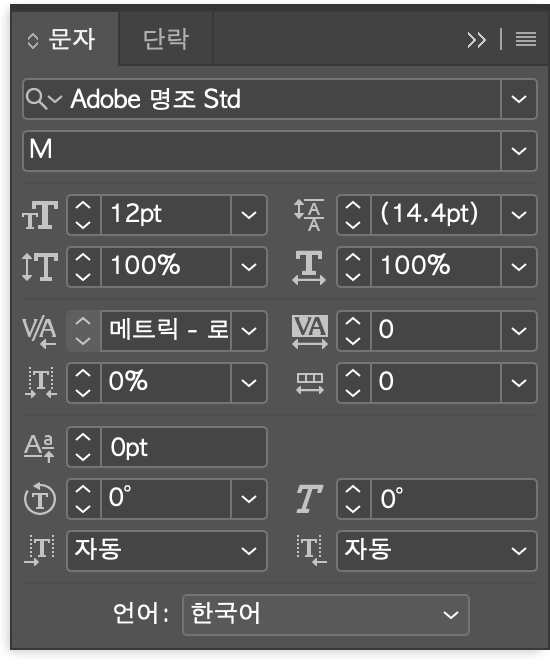The image size is (550, 664).
Task: Click the vertical scale 100% field
Action: [166, 267]
